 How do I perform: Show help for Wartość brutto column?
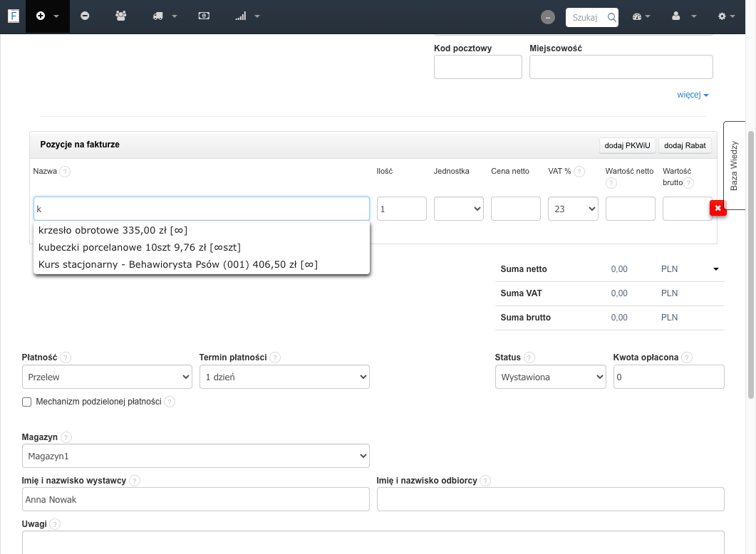[x=688, y=183]
